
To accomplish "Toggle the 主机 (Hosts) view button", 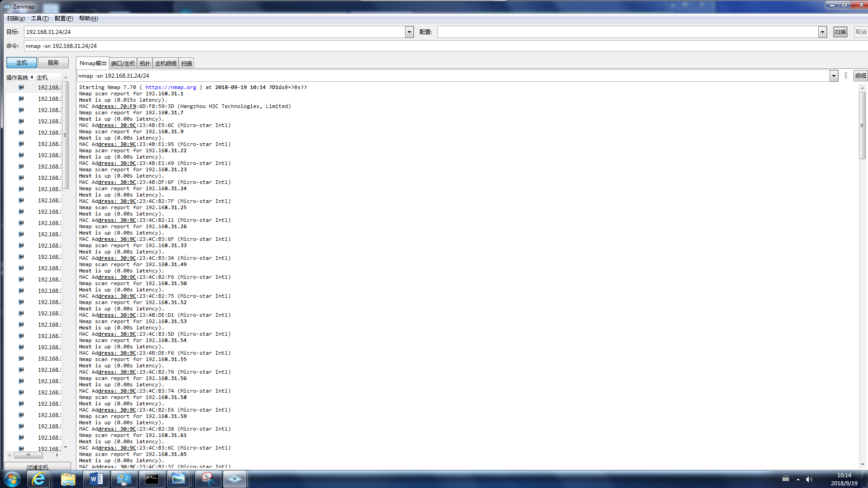I will [21, 63].
